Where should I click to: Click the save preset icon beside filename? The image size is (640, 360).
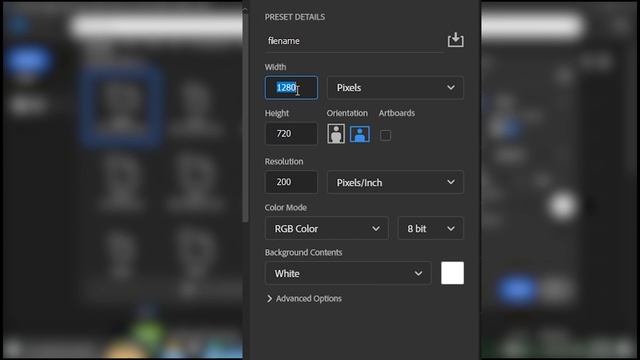click(455, 40)
